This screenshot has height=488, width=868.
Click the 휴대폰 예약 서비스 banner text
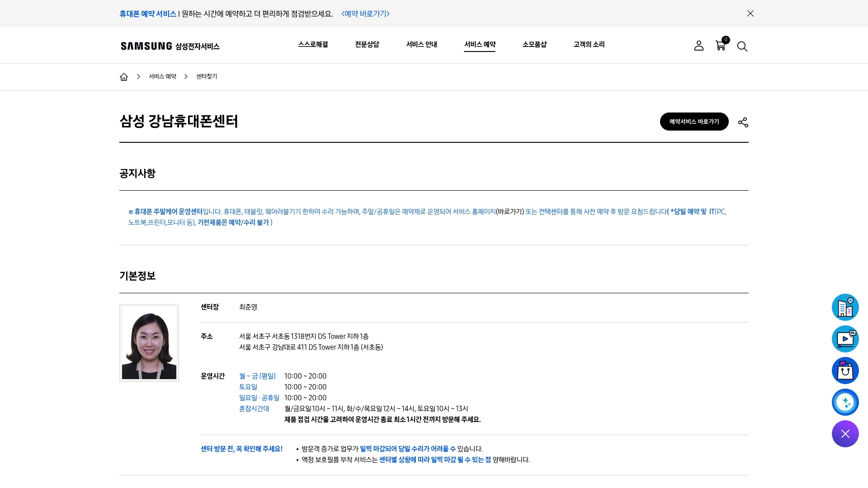[148, 14]
